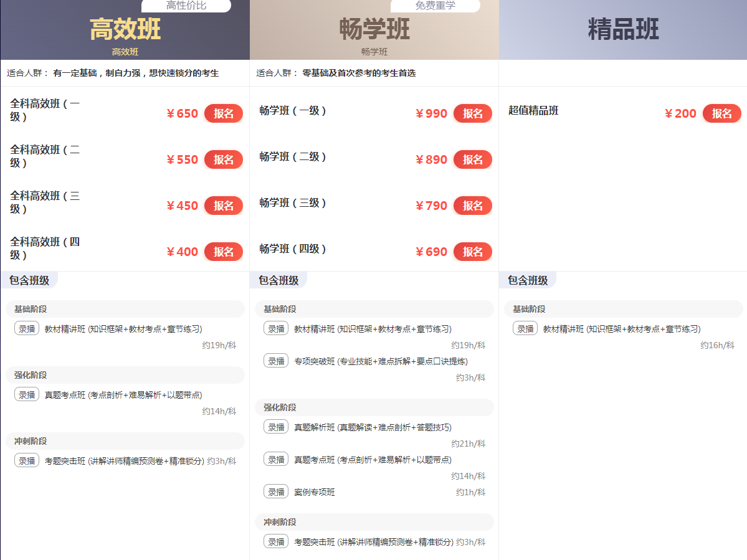Image resolution: width=747 pixels, height=560 pixels.
Task: Click 专项突破班 (专业技能+难点拆解) course text
Action: [381, 361]
